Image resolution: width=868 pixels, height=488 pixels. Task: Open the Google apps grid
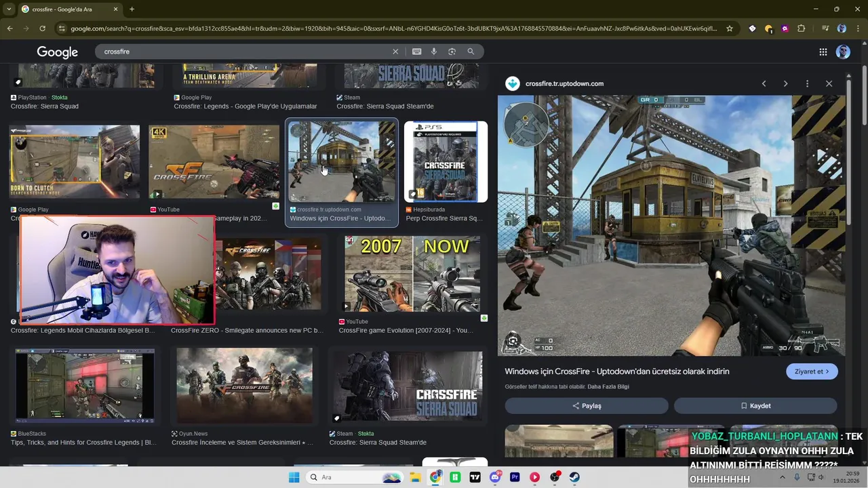point(823,52)
